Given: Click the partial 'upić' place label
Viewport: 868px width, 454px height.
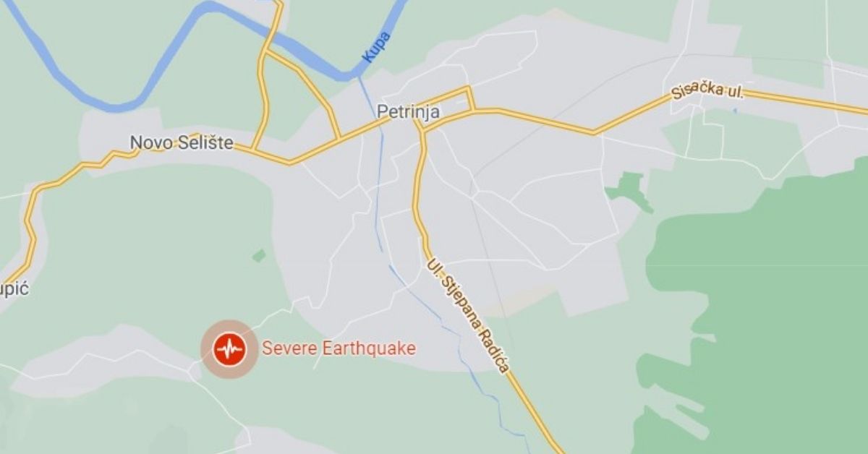Looking at the screenshot, I should click(14, 289).
